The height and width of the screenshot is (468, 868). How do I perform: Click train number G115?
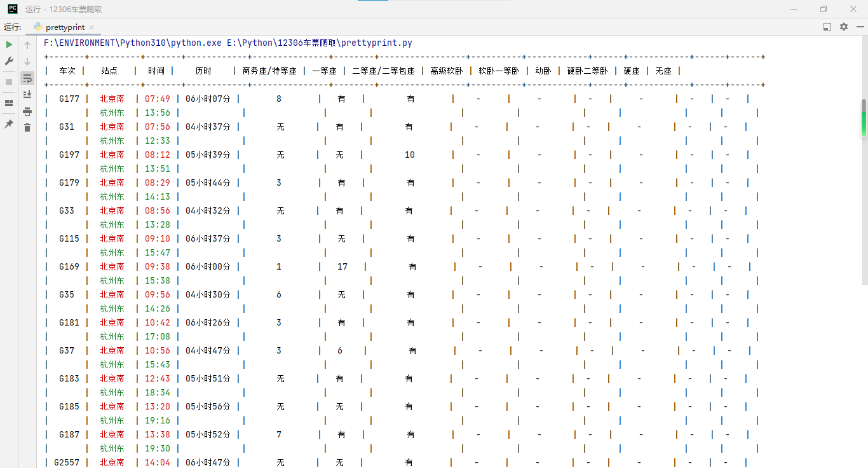click(69, 238)
